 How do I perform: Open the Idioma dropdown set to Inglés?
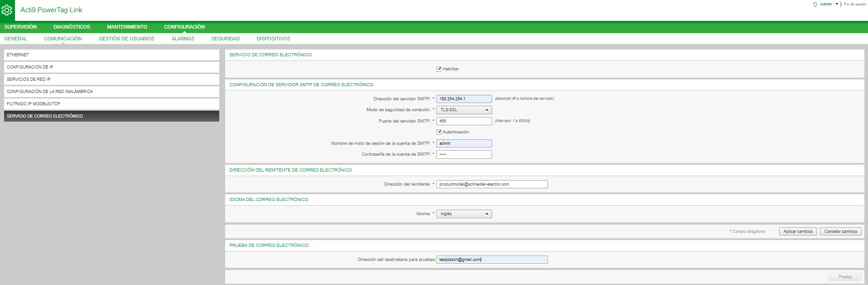464,214
